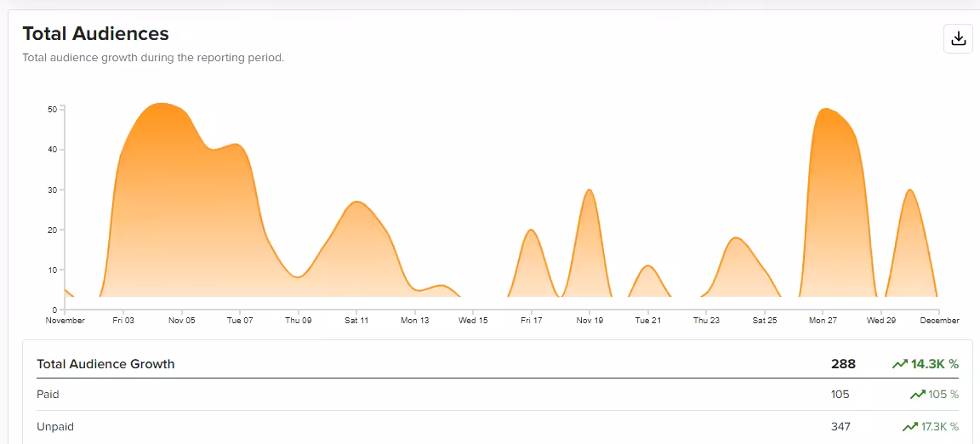Click the Wed 15 axis label
This screenshot has height=444, width=980.
click(473, 320)
